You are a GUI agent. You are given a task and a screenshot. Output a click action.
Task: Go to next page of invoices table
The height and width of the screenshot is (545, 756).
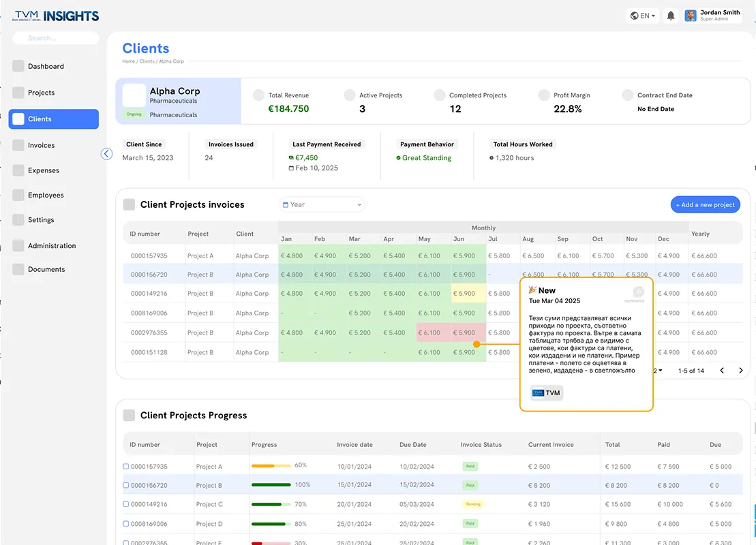pyautogui.click(x=740, y=371)
